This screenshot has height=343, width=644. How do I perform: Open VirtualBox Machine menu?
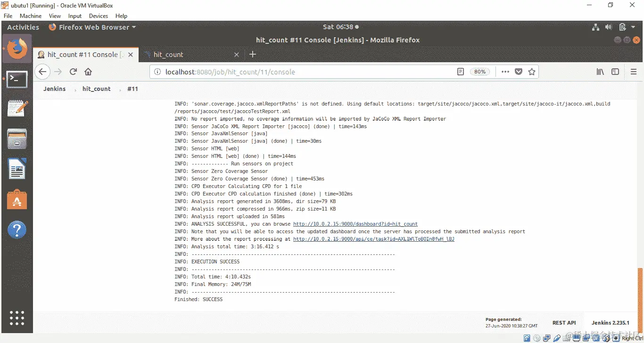(31, 16)
